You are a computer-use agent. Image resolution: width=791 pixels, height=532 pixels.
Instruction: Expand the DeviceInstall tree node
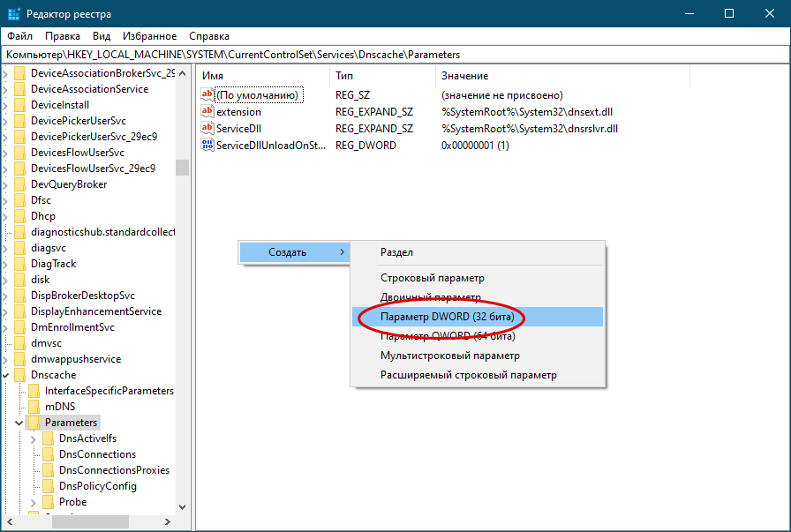coord(5,105)
